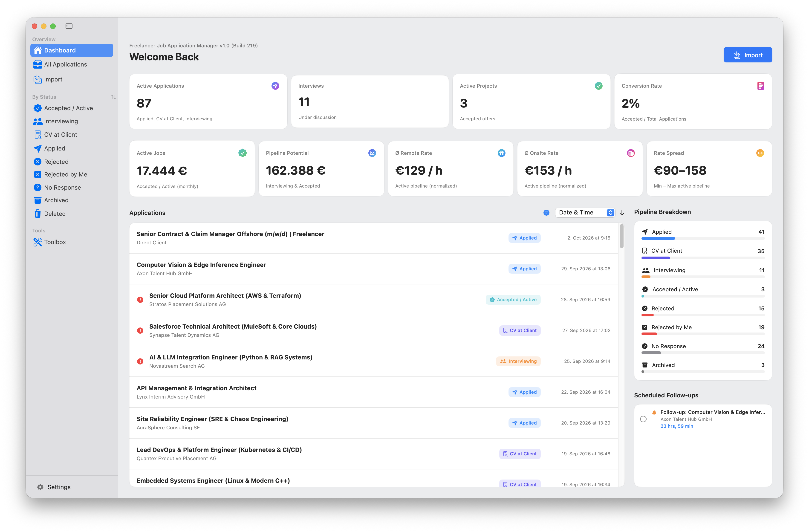Viewport: 809px width, 532px height.
Task: Click the Rate Spread arrows icon
Action: point(760,153)
